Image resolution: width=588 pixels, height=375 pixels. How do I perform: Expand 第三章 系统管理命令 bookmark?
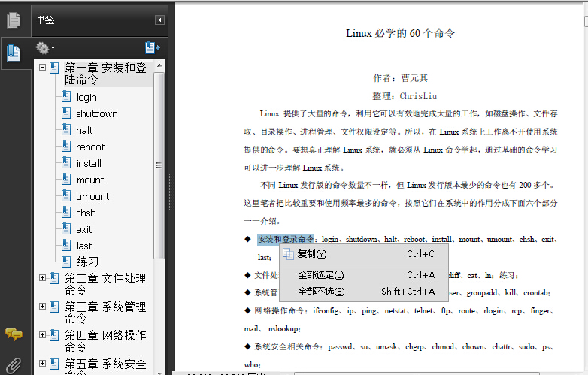(42, 307)
